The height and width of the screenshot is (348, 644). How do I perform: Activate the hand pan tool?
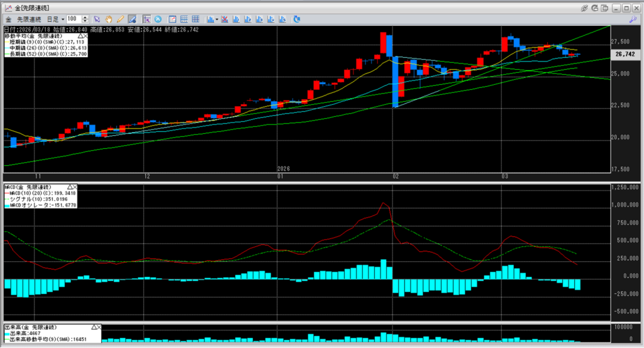(x=108, y=19)
